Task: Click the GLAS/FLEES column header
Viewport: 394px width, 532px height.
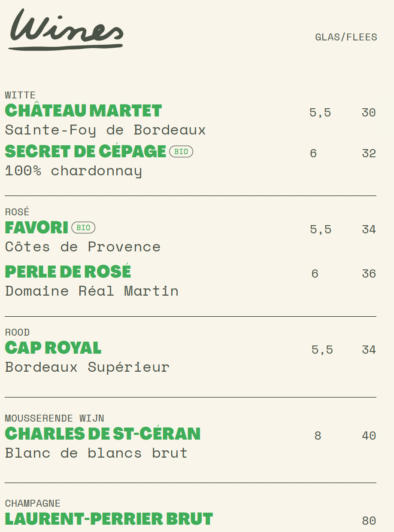Action: tap(346, 37)
